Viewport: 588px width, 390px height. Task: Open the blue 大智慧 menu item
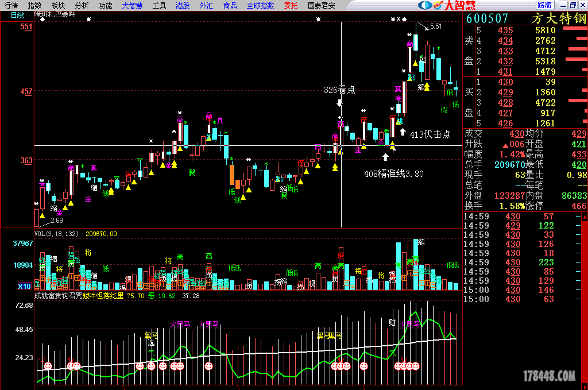tap(132, 5)
